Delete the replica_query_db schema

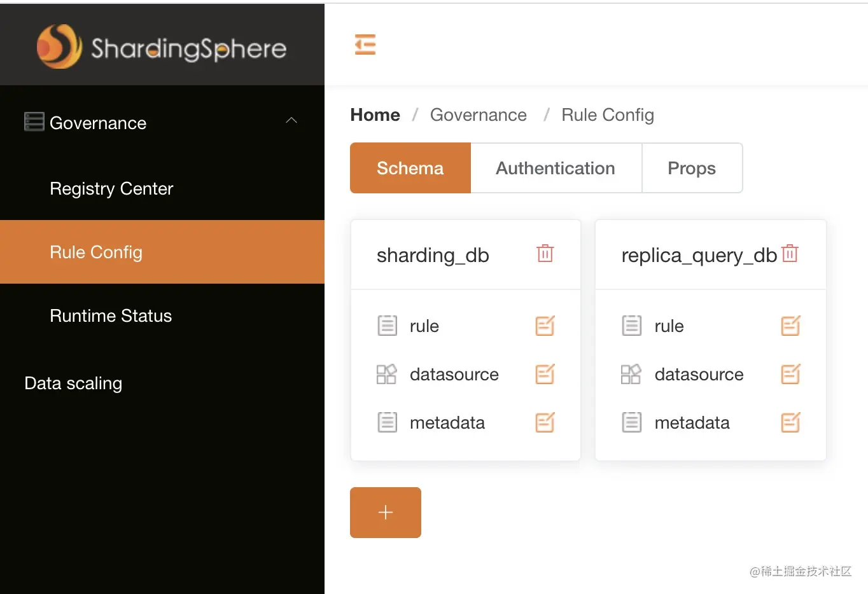790,254
